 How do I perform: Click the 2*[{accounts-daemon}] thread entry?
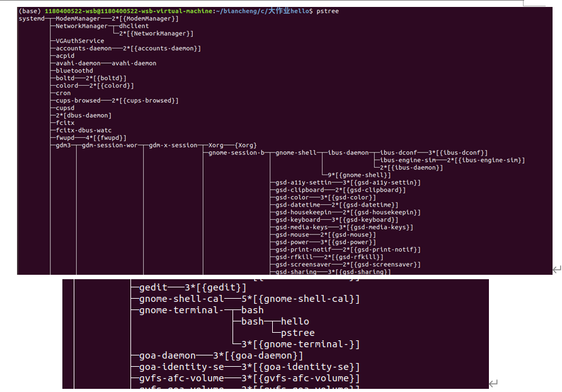pos(162,49)
